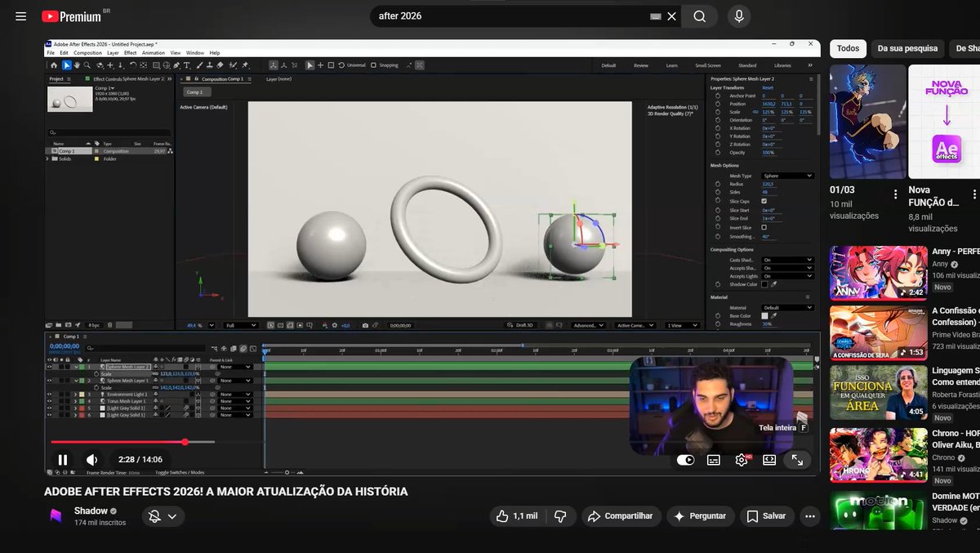Image resolution: width=980 pixels, height=553 pixels.
Task: Open Full resolution dropdown in viewer
Action: (241, 325)
